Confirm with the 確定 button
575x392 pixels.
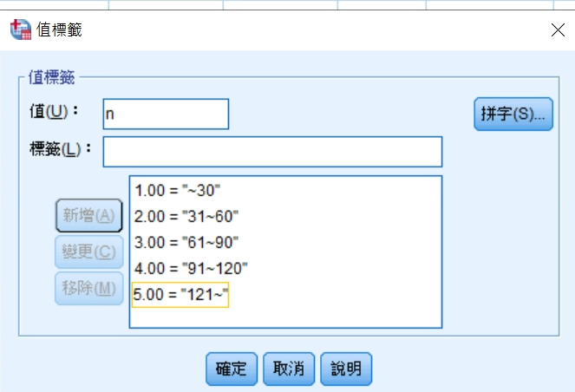coord(232,369)
